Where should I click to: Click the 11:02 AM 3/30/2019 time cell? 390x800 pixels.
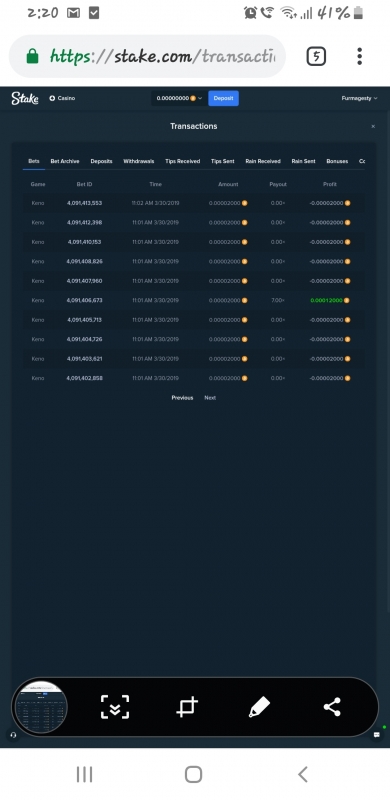click(155, 203)
